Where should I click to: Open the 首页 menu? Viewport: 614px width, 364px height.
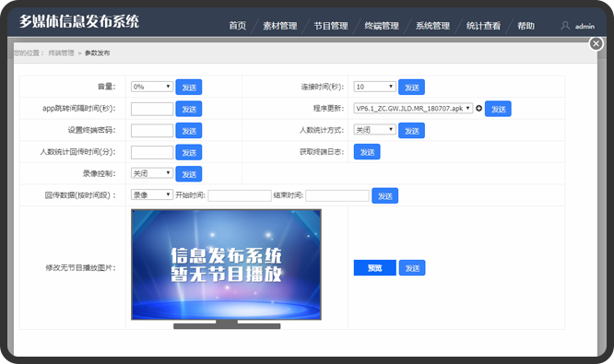237,26
